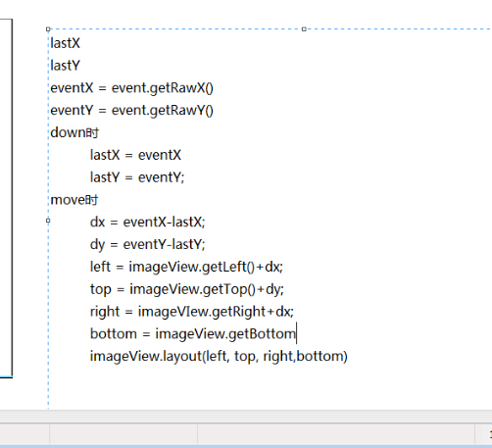Click the line "eventY = event.getRawY()"
The width and height of the screenshot is (492, 448).
click(x=132, y=111)
